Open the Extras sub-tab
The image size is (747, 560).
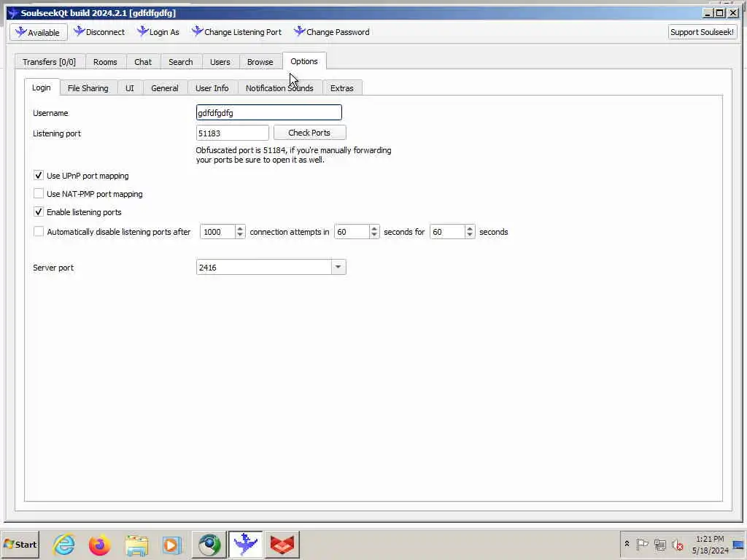(x=342, y=88)
